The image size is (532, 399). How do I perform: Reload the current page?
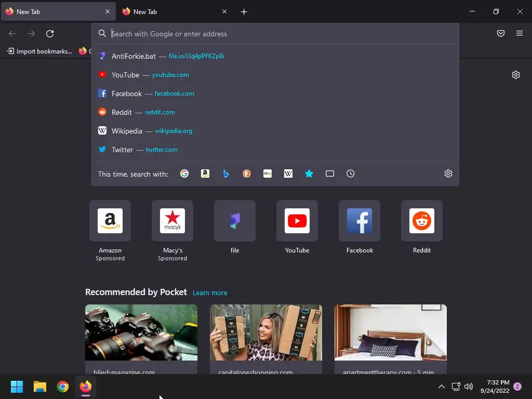coord(50,34)
